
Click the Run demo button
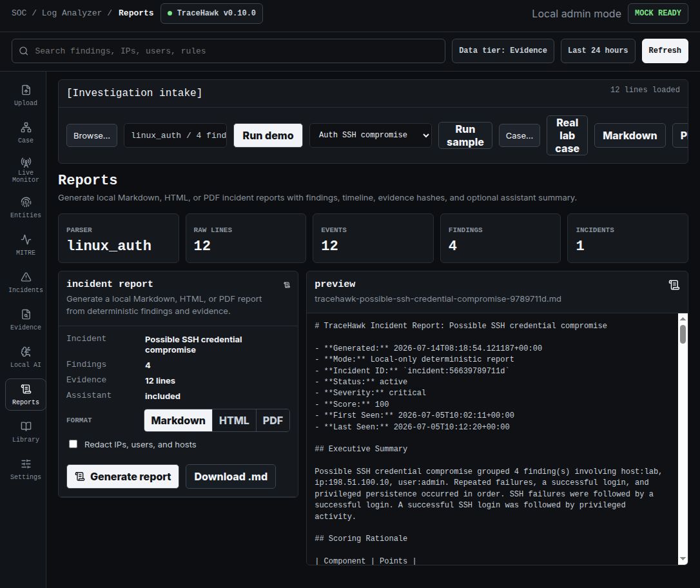pyautogui.click(x=268, y=135)
